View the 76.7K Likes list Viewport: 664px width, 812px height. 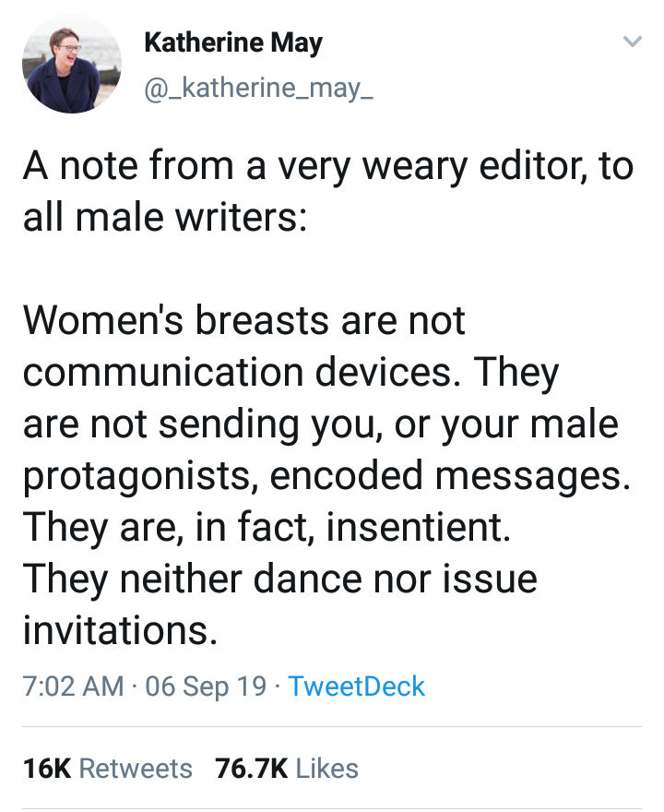(286, 768)
